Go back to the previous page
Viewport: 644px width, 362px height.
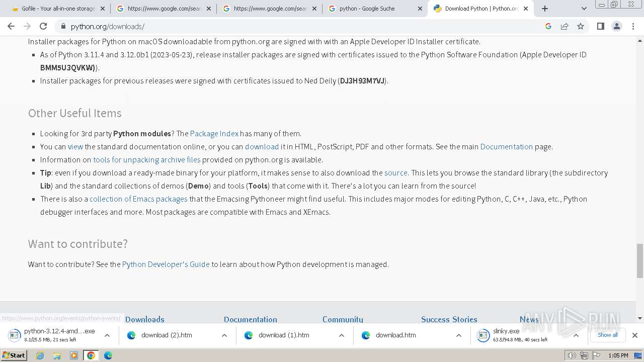point(11,26)
